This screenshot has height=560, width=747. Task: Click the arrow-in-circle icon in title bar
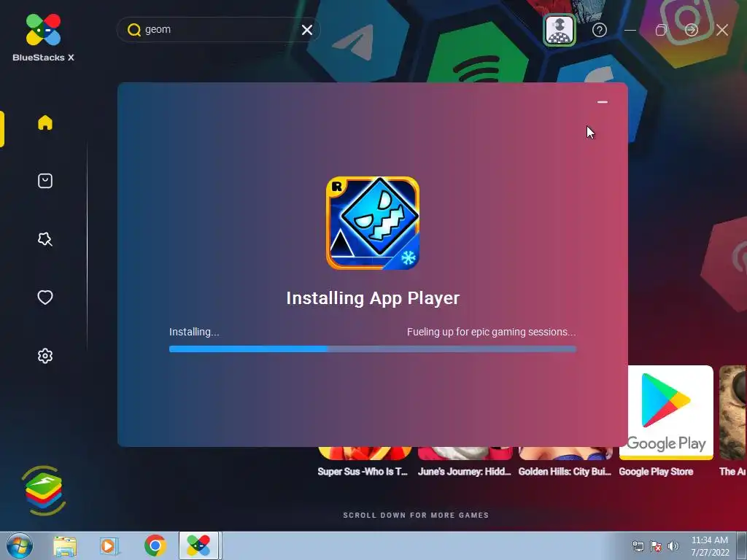[x=692, y=30]
